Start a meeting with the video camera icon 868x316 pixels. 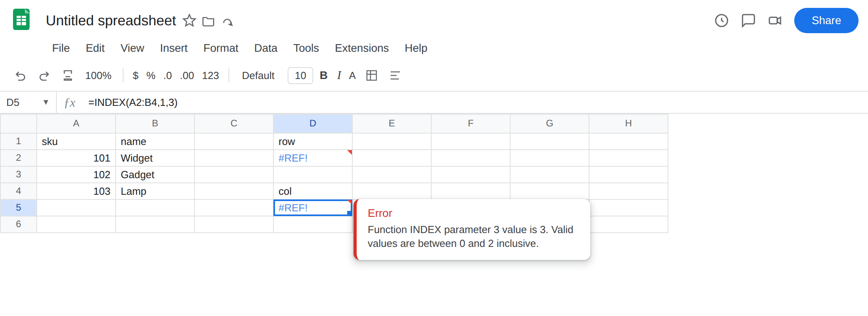point(775,21)
